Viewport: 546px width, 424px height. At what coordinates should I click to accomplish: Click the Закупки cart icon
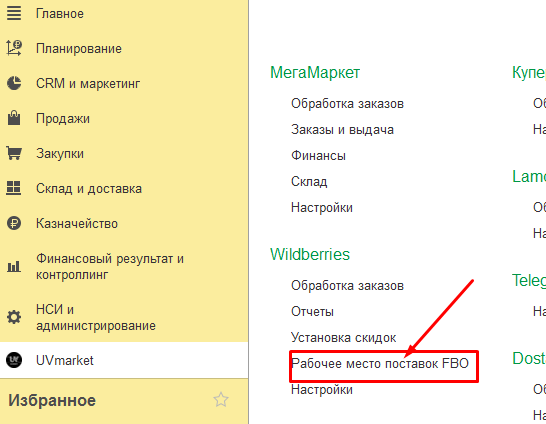(14, 153)
